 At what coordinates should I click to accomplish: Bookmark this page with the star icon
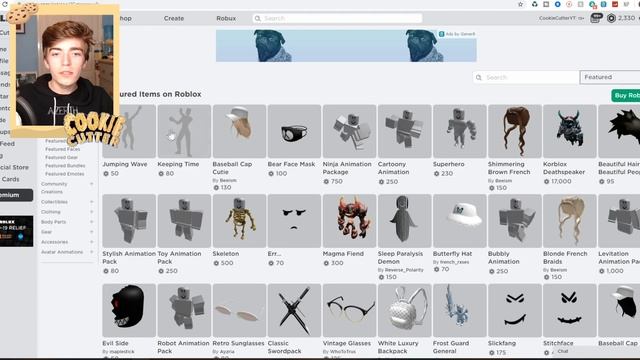(x=520, y=4)
